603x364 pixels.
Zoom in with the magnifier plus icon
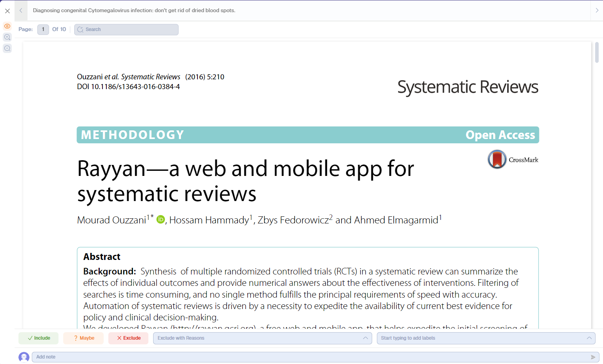point(7,37)
